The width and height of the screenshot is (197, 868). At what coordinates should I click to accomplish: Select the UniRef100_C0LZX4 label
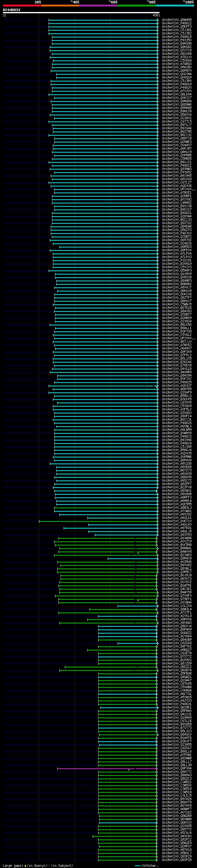(176, 606)
